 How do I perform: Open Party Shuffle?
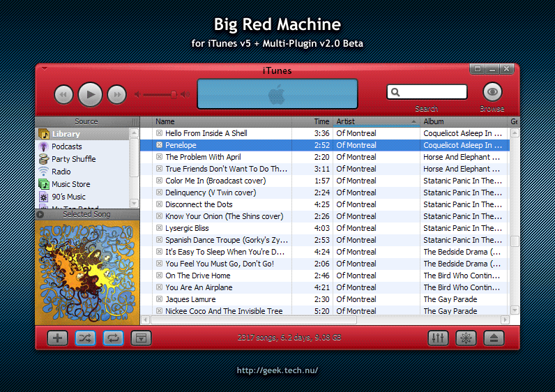tap(83, 159)
